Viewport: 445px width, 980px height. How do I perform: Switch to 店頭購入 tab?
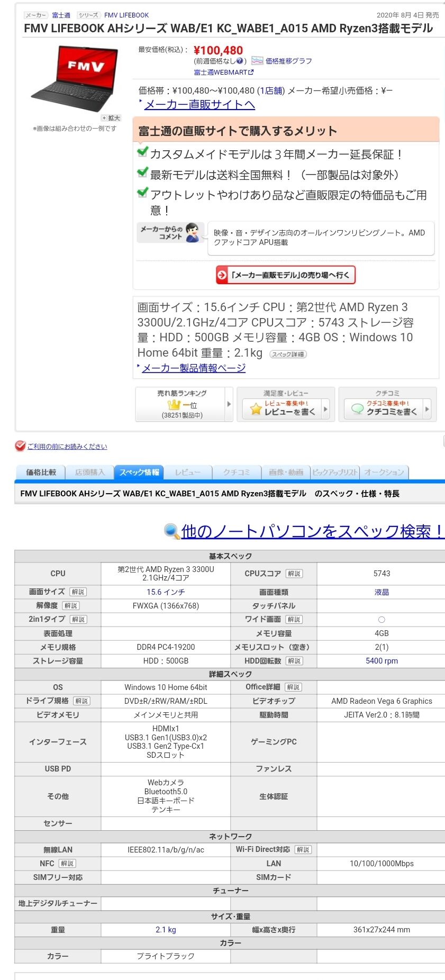coord(90,472)
